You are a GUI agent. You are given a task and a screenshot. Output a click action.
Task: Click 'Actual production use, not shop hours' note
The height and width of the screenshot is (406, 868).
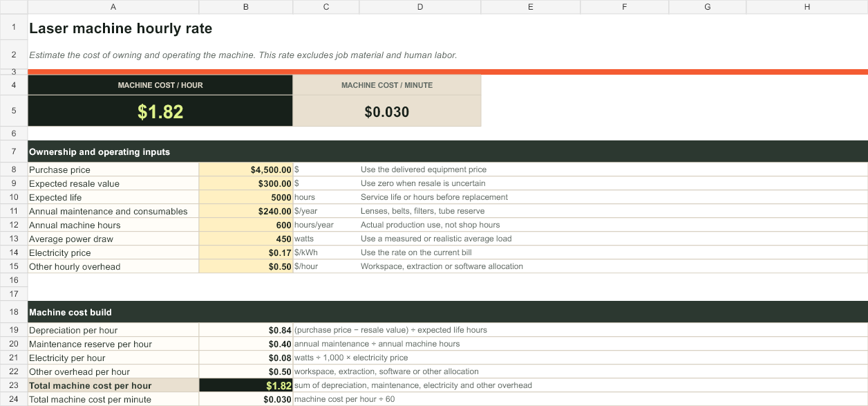tap(430, 225)
